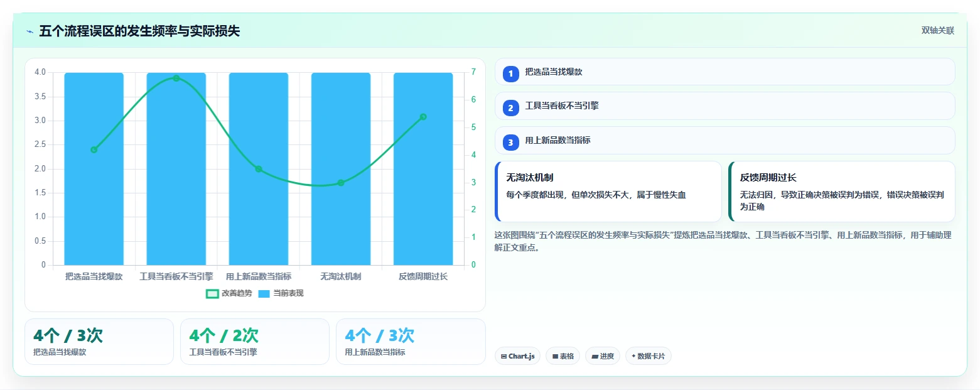The image size is (980, 390).
Task: Click the bar for 把选品当找爆款
Action: pyautogui.click(x=94, y=169)
